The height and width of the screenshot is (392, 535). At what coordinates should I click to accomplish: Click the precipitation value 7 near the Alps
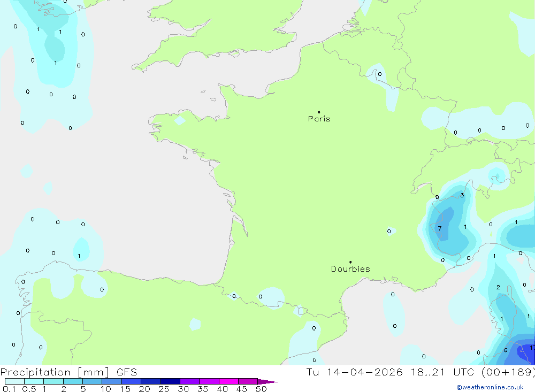click(440, 228)
